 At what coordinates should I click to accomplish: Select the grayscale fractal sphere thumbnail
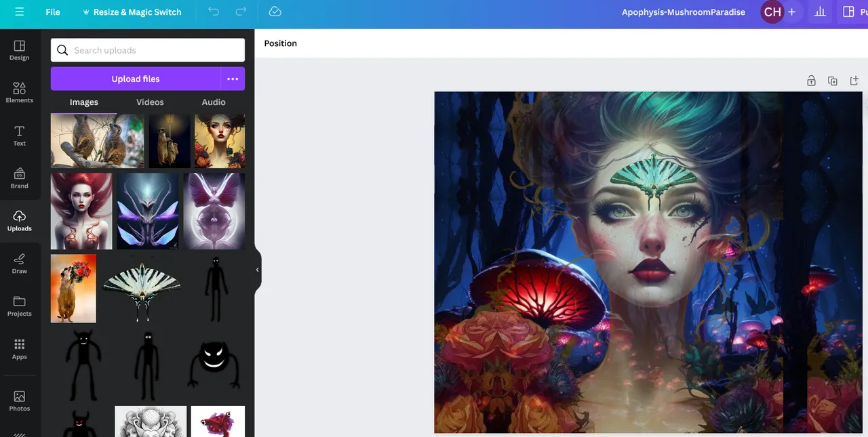(151, 421)
